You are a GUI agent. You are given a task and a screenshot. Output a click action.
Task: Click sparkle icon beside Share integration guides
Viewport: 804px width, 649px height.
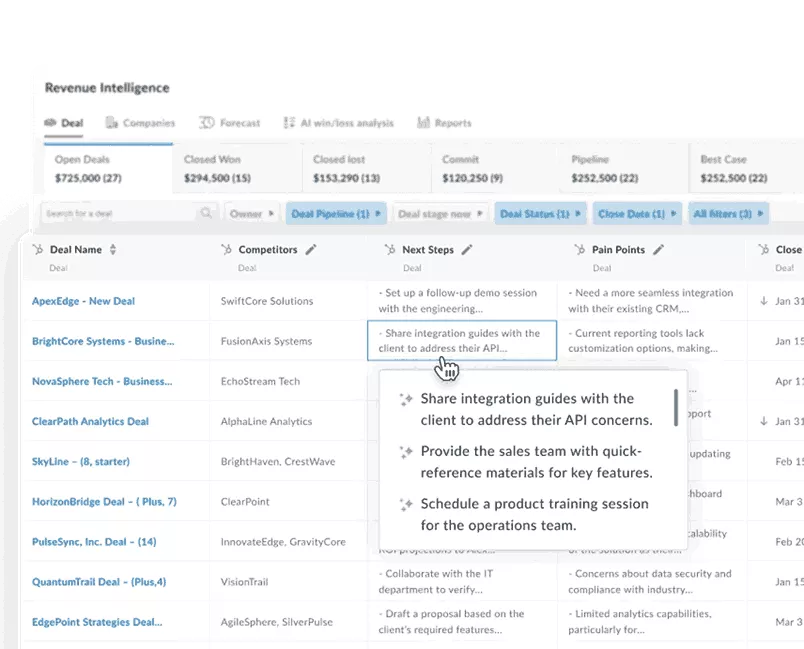(406, 399)
